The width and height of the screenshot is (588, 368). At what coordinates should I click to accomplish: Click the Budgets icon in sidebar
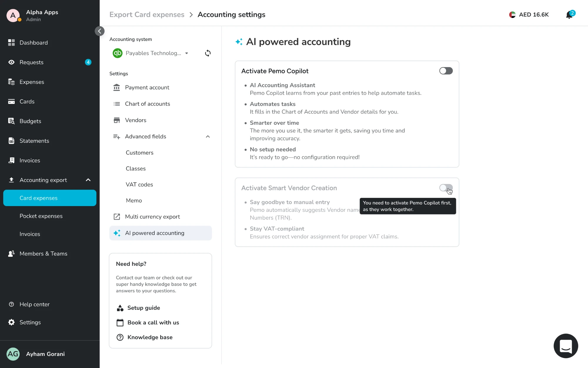point(11,121)
